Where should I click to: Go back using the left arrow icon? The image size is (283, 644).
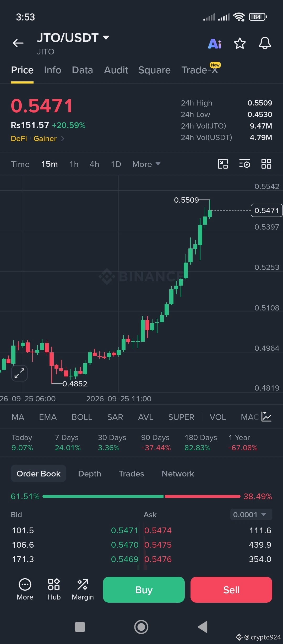pyautogui.click(x=18, y=43)
